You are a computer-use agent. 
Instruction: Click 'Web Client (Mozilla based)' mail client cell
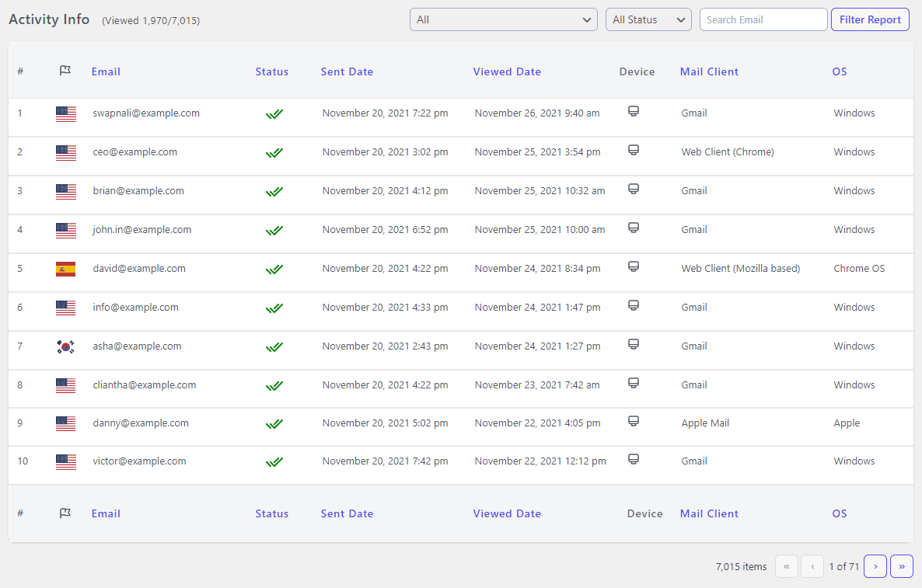[x=741, y=269]
